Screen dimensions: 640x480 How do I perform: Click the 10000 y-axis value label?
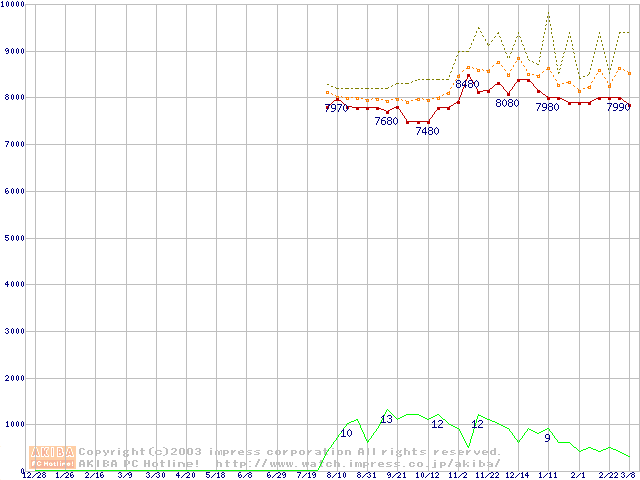coord(14,5)
